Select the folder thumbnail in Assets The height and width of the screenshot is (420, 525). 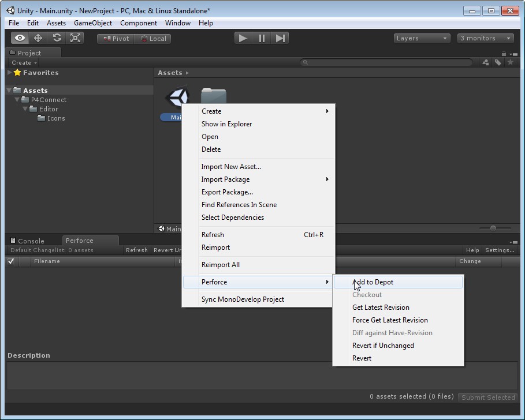[x=214, y=96]
